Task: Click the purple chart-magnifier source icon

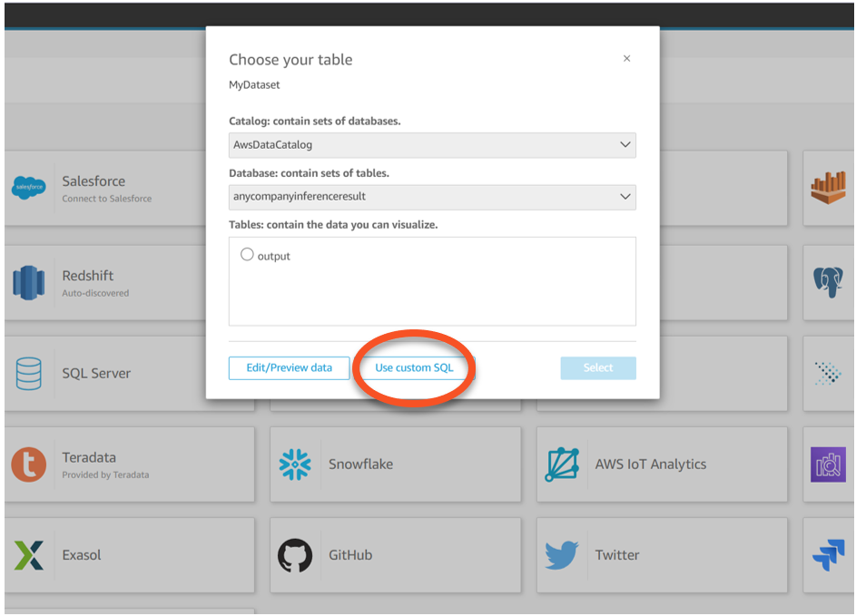Action: tap(828, 464)
